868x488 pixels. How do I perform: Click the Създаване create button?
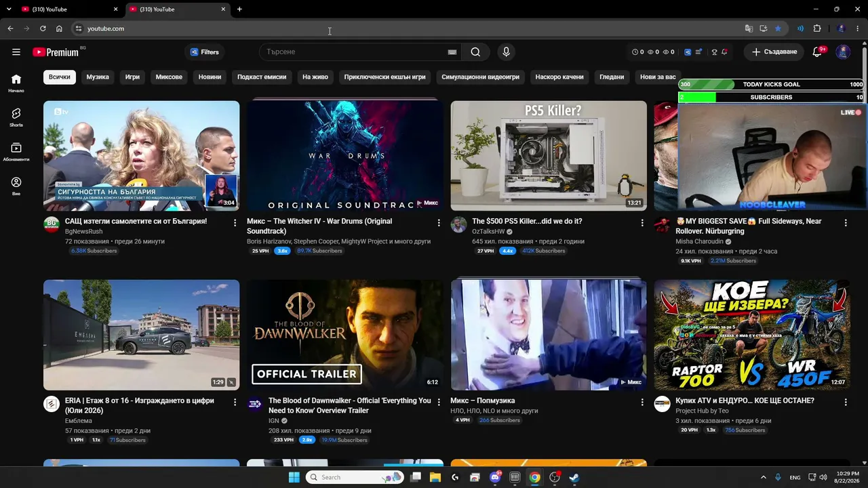point(774,52)
